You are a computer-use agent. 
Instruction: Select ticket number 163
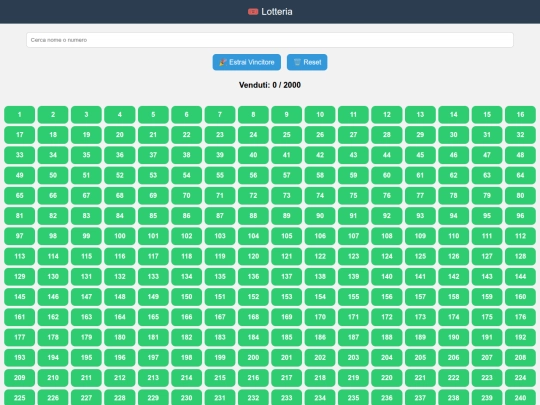click(x=86, y=317)
